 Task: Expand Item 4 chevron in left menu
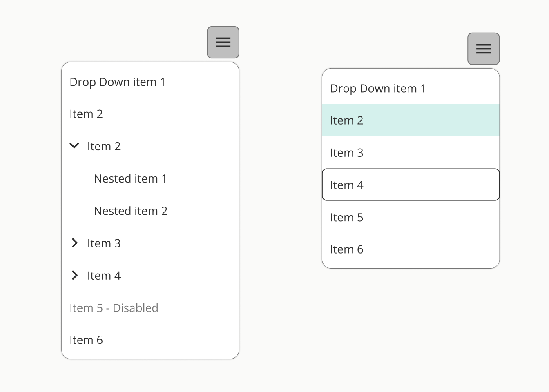coord(75,276)
